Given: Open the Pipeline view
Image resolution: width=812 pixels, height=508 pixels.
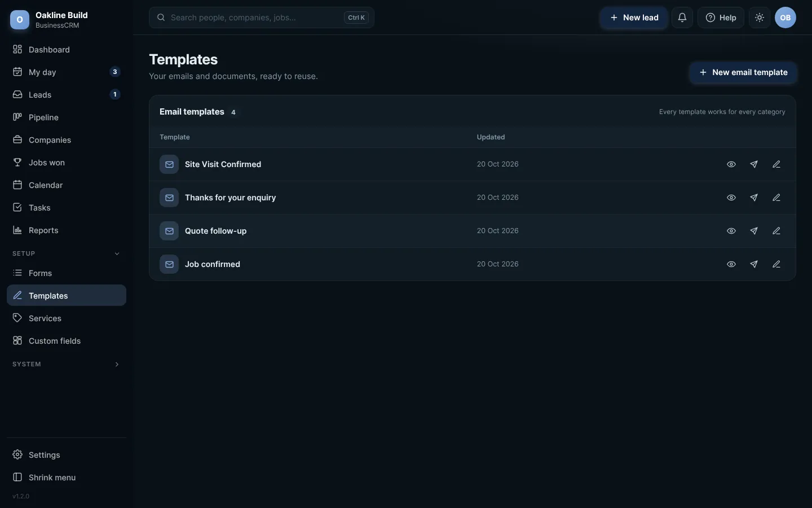Looking at the screenshot, I should click(67, 117).
